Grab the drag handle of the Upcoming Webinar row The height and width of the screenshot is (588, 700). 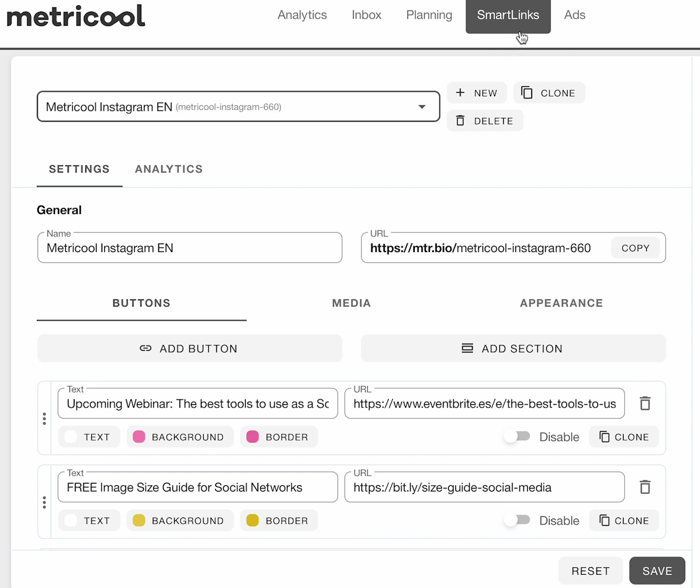pyautogui.click(x=45, y=419)
